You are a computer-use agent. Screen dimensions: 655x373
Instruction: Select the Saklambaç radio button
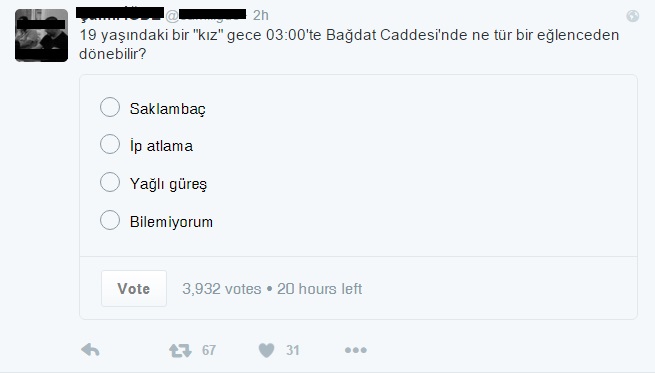pyautogui.click(x=110, y=107)
